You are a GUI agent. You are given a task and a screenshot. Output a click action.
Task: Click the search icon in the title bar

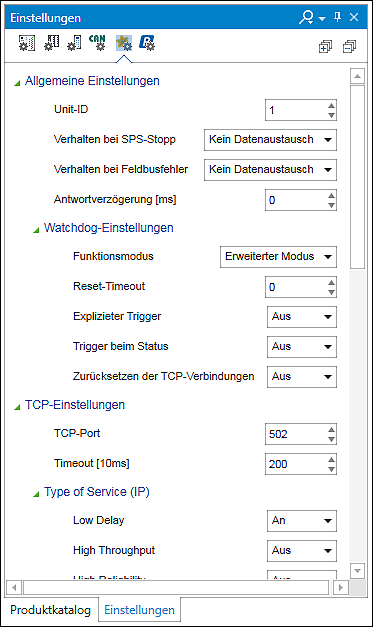click(307, 18)
